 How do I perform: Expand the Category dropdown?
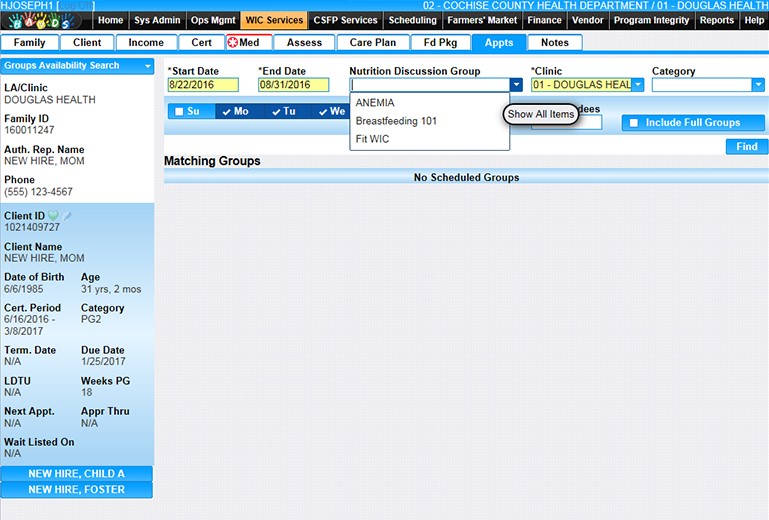coord(757,85)
